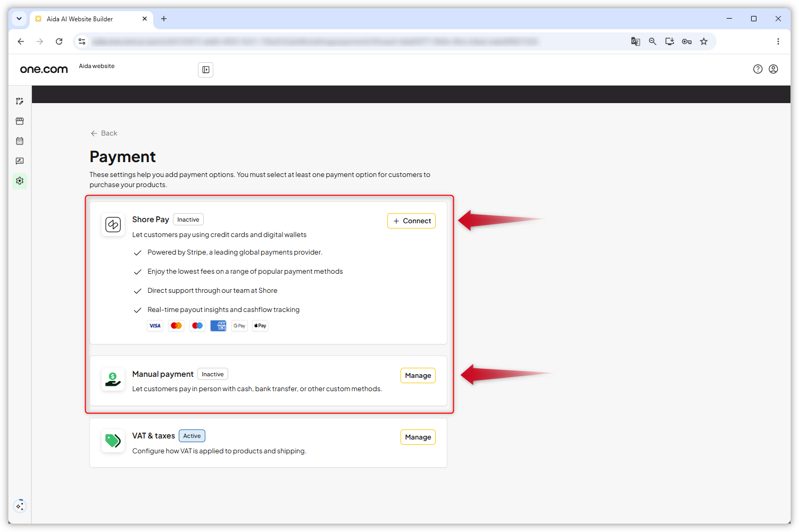Bookmark this page with the star icon

[704, 41]
